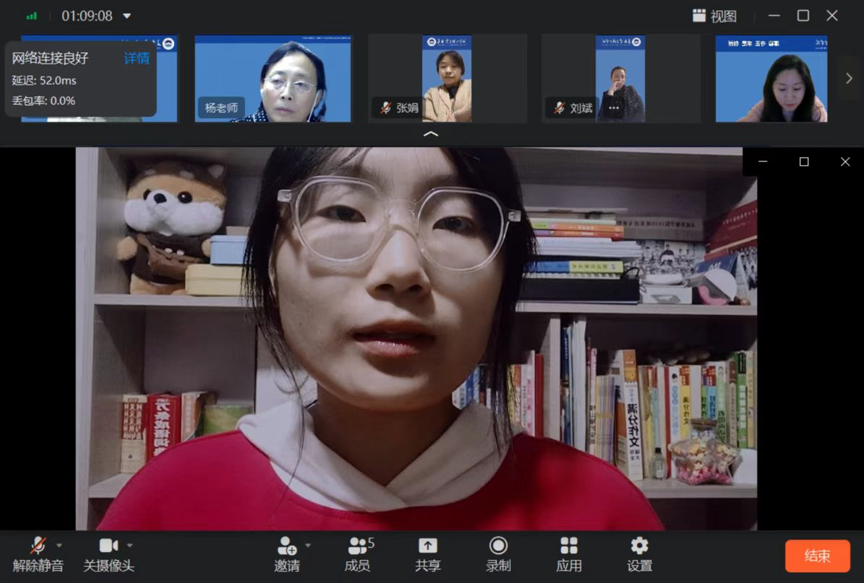Open the 视图 view layout menu
The image size is (864, 583).
point(714,16)
